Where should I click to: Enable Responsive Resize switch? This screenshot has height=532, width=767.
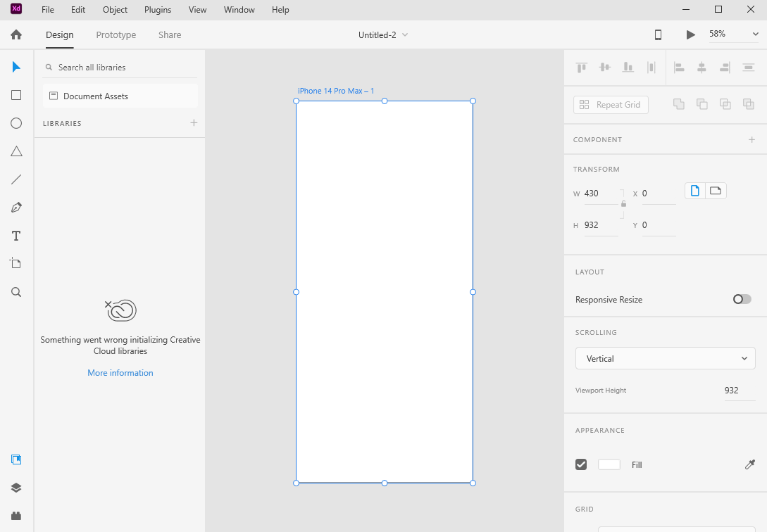[x=742, y=299]
